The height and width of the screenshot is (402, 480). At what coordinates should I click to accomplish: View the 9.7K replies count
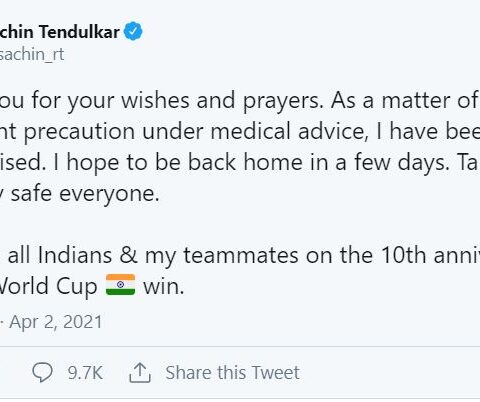coord(85,373)
